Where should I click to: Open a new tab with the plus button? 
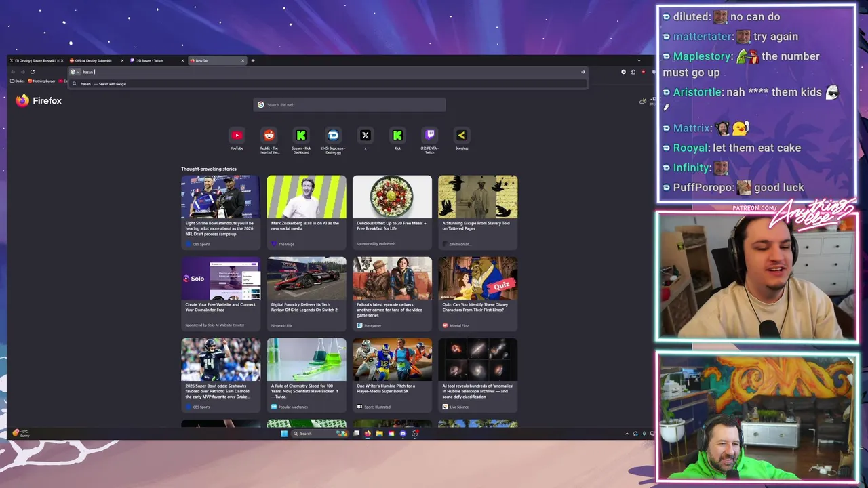253,60
